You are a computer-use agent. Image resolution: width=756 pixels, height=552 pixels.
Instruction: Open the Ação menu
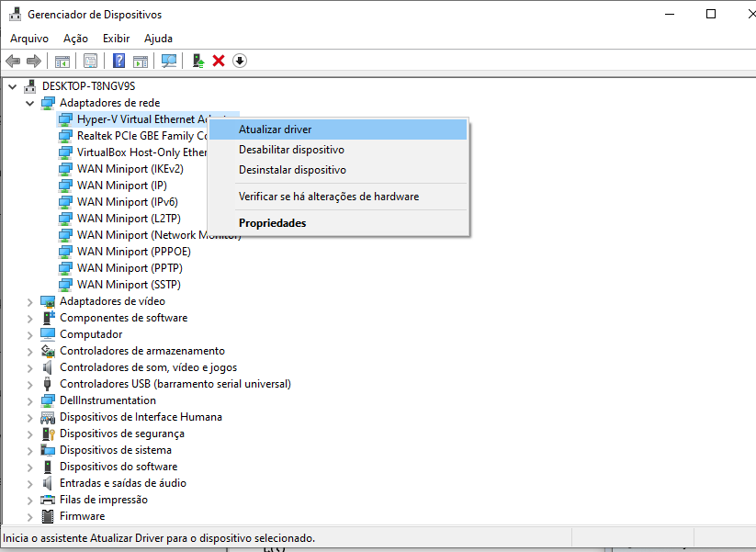75,39
